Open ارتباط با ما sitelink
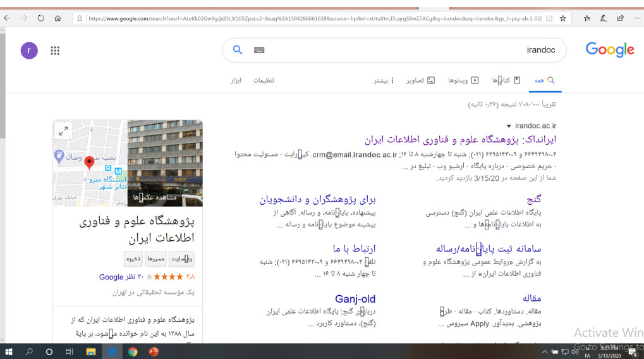This screenshot has height=359, width=644. 354,249
